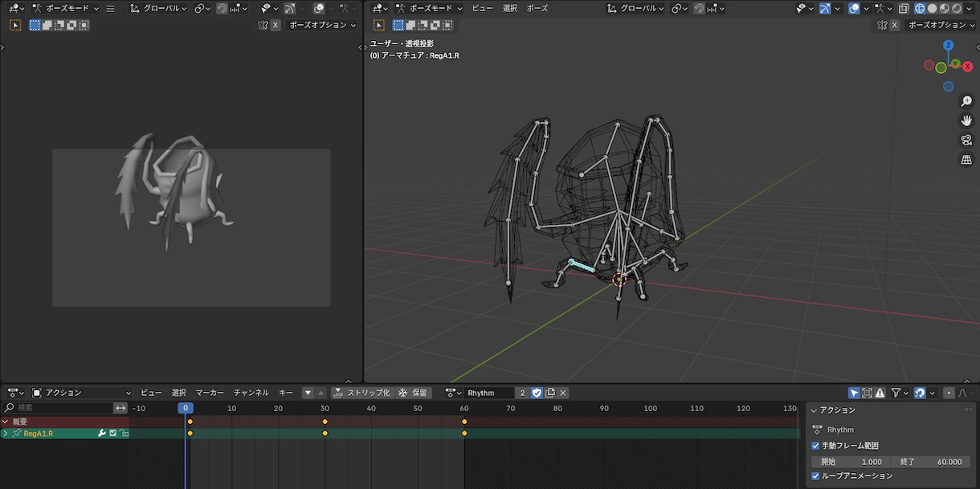The height and width of the screenshot is (489, 980).
Task: Click collapsed hamburger menu in left viewport
Action: [111, 9]
